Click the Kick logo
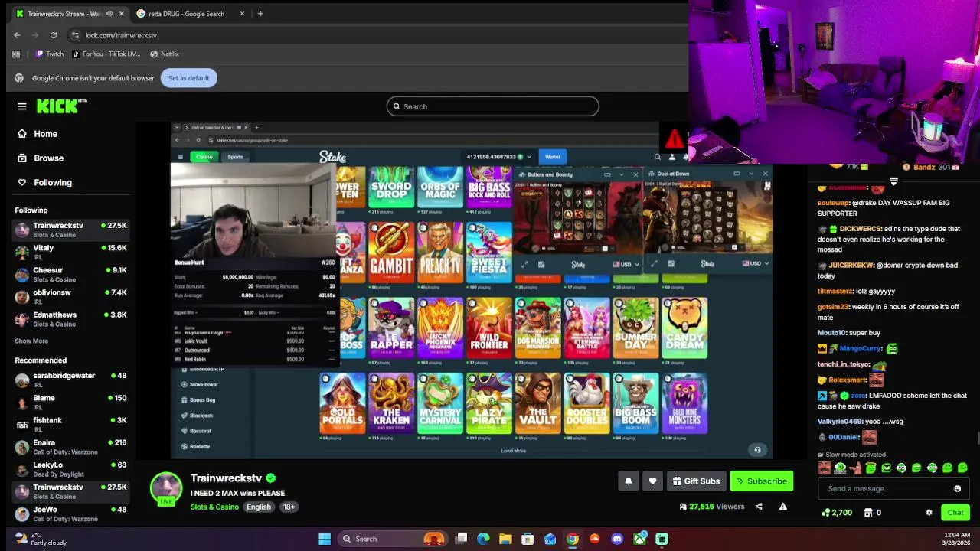Viewport: 980px width, 551px height. point(61,106)
